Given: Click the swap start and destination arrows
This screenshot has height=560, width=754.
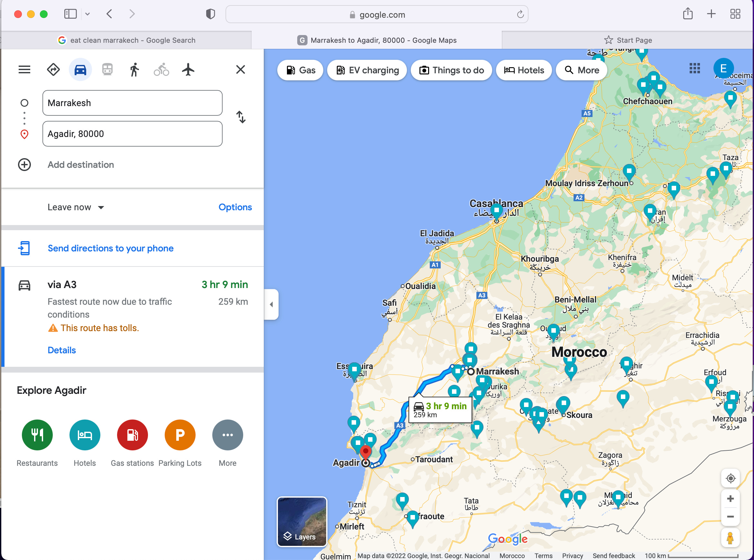Looking at the screenshot, I should point(241,117).
